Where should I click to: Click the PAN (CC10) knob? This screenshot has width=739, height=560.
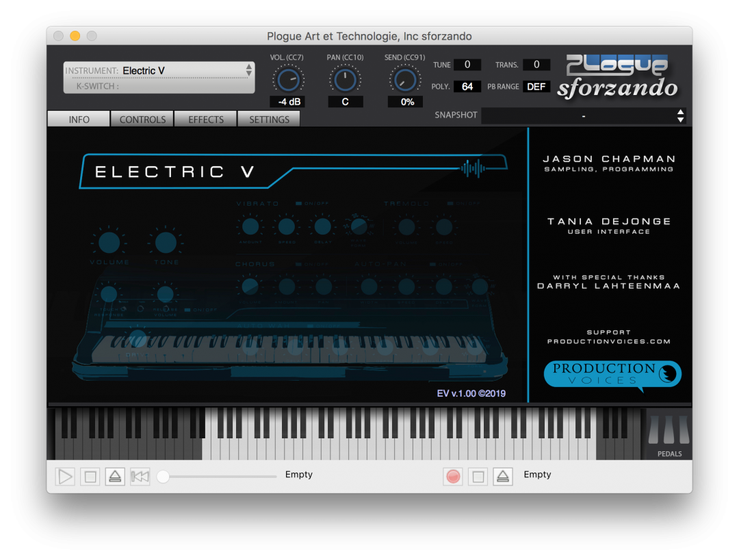point(345,79)
